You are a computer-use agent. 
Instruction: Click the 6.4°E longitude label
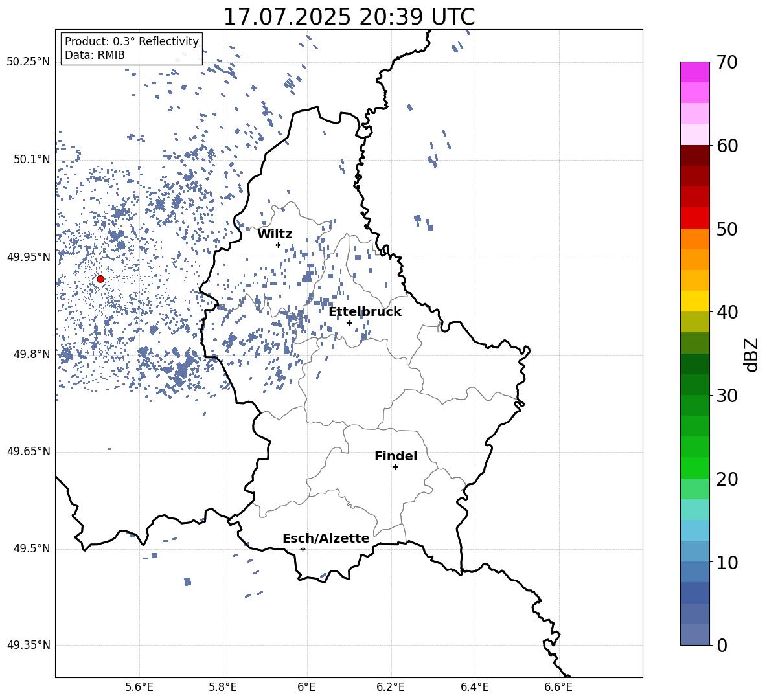tap(474, 687)
